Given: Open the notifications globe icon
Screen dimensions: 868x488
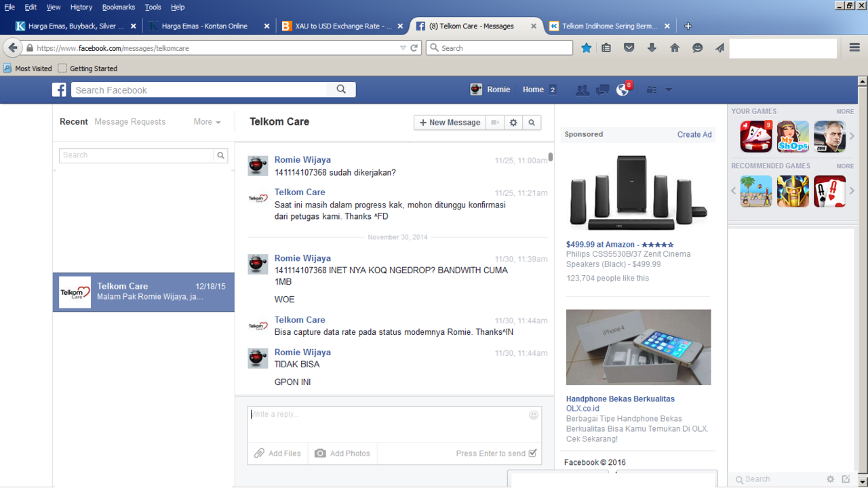Looking at the screenshot, I should [x=622, y=90].
